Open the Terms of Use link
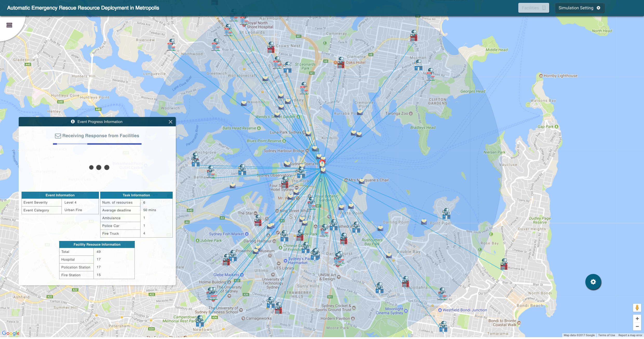Image resolution: width=644 pixels, height=339 pixels. coord(606,335)
